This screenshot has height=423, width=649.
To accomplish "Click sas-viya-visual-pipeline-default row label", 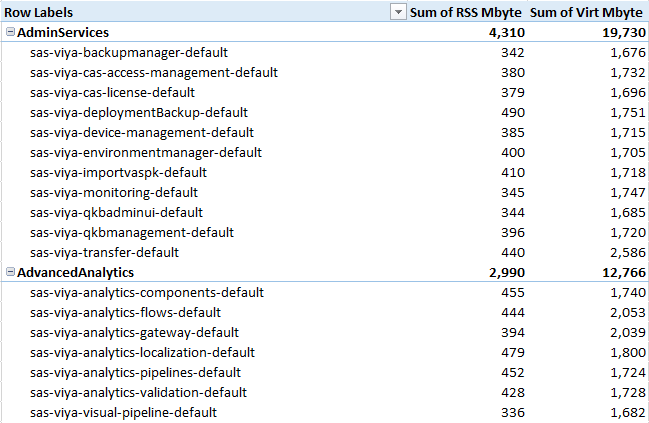I will tap(123, 413).
